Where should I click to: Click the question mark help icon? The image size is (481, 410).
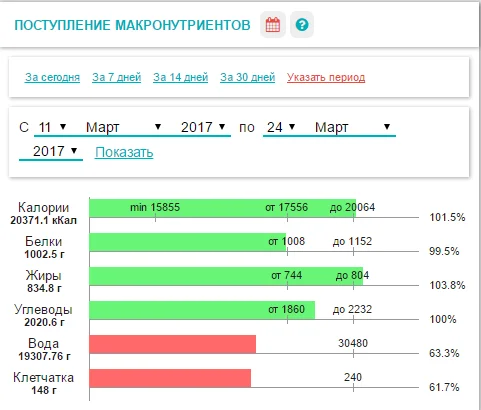302,25
